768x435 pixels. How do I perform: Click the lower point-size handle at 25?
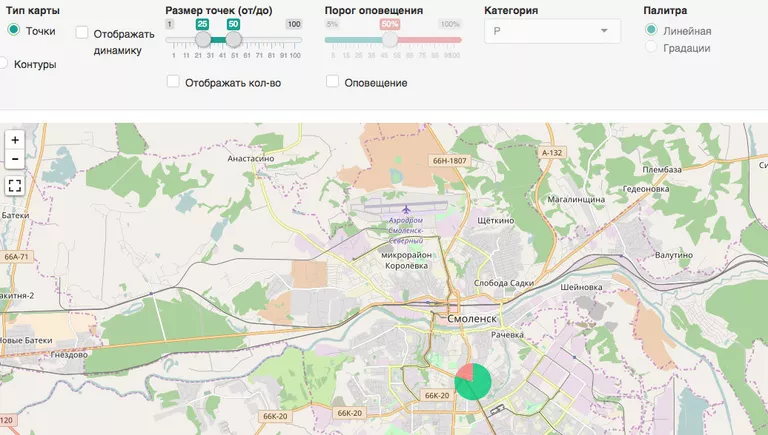203,39
